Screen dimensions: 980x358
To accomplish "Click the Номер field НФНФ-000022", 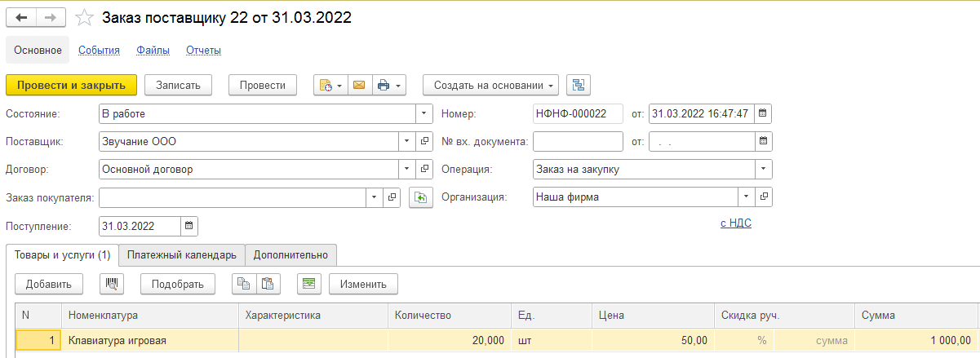I will click(577, 114).
